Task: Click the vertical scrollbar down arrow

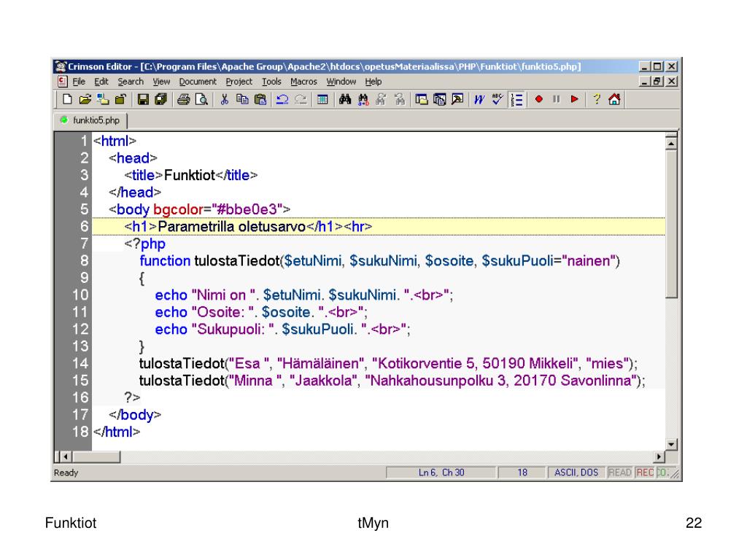Action: coord(671,445)
